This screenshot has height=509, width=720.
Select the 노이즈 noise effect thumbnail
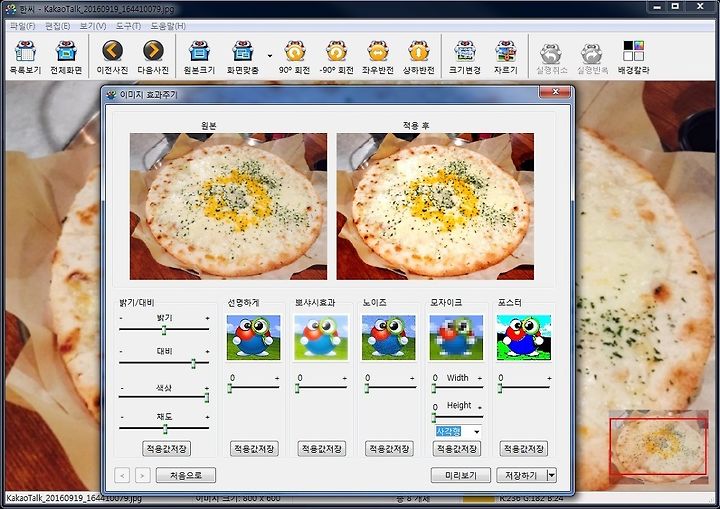pos(388,337)
